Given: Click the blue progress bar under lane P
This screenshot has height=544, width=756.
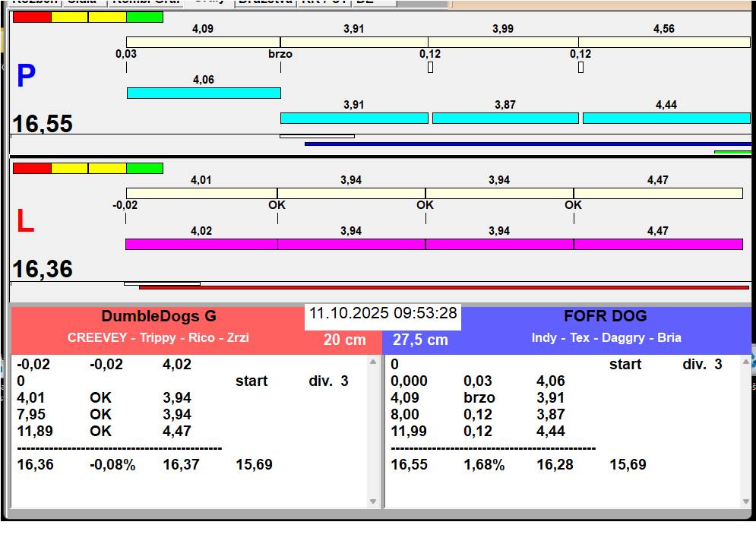Looking at the screenshot, I should [x=527, y=143].
